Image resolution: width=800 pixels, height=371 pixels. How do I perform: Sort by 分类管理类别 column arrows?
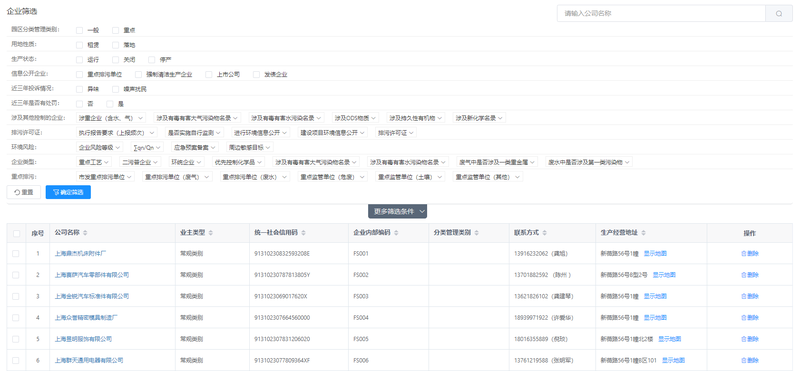[x=476, y=233]
